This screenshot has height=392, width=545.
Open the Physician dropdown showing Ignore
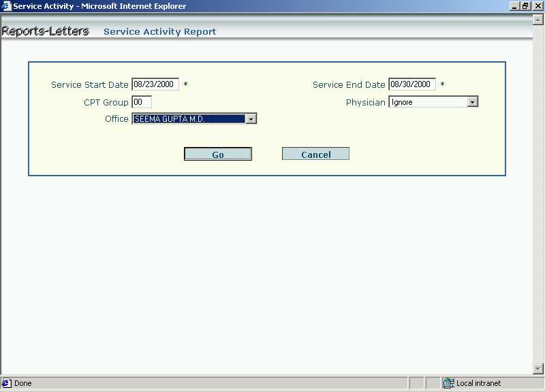pyautogui.click(x=433, y=101)
